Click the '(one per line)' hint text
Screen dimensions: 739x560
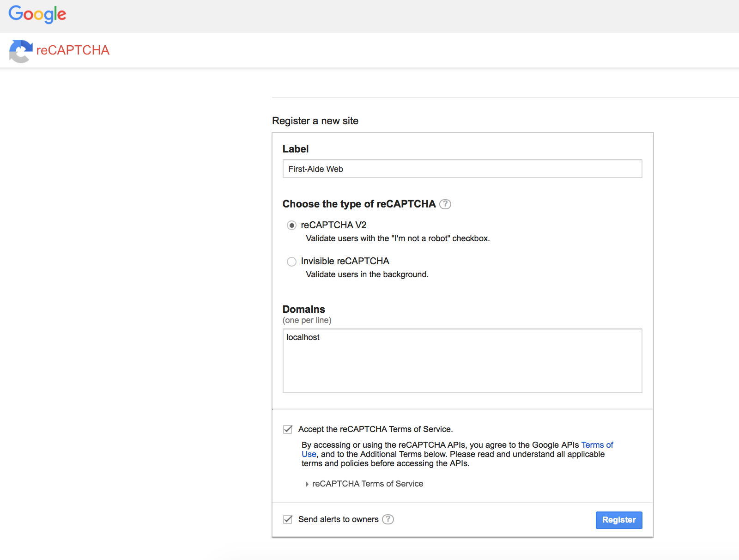[307, 320]
